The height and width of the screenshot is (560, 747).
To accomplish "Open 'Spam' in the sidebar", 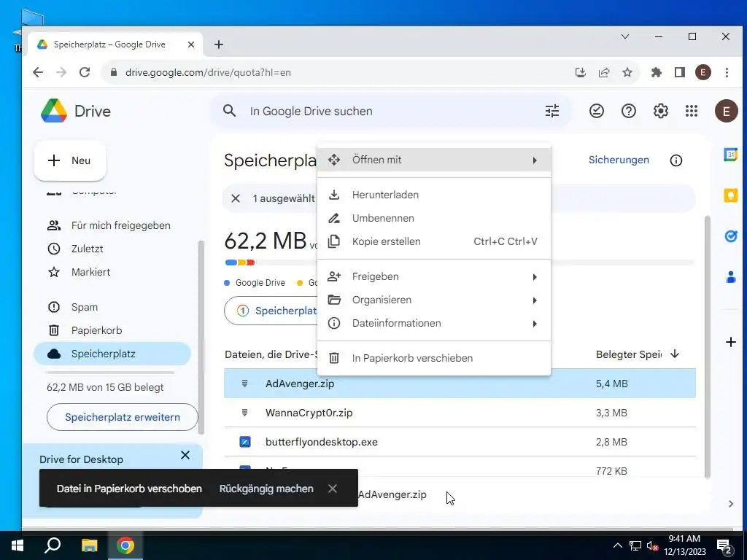I will point(112,307).
